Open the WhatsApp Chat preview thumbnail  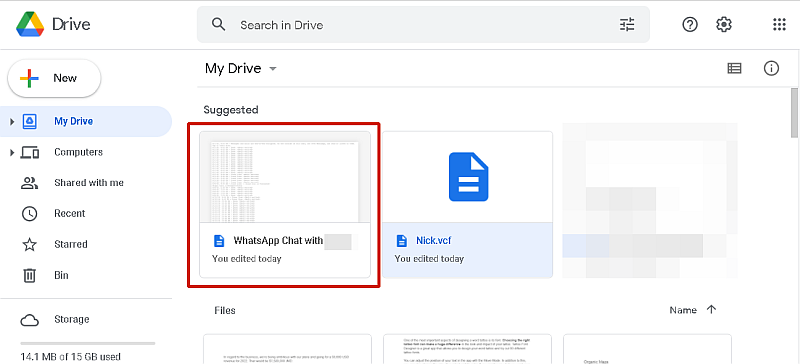click(285, 177)
